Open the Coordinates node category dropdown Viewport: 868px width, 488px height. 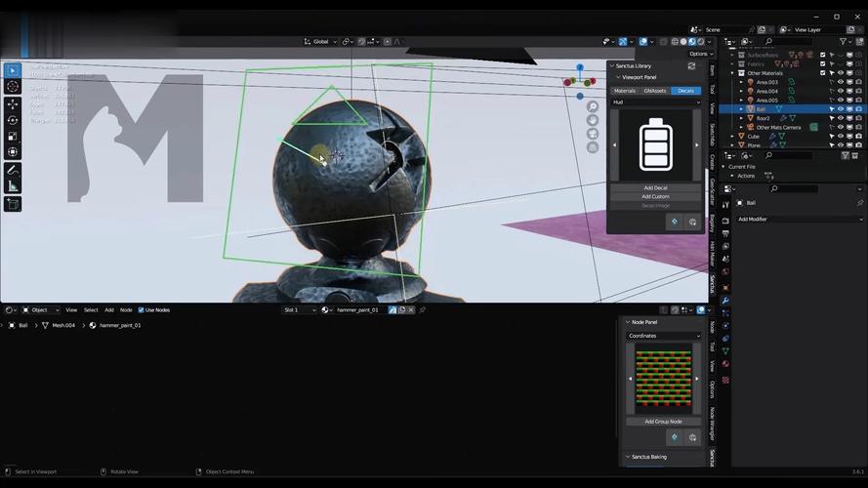[x=664, y=336]
